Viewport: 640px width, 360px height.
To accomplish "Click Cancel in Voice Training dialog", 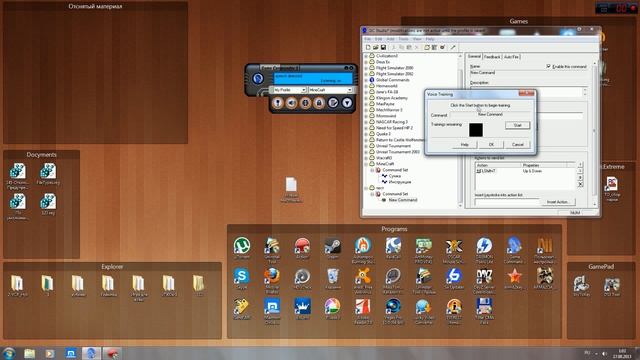I will [x=518, y=144].
